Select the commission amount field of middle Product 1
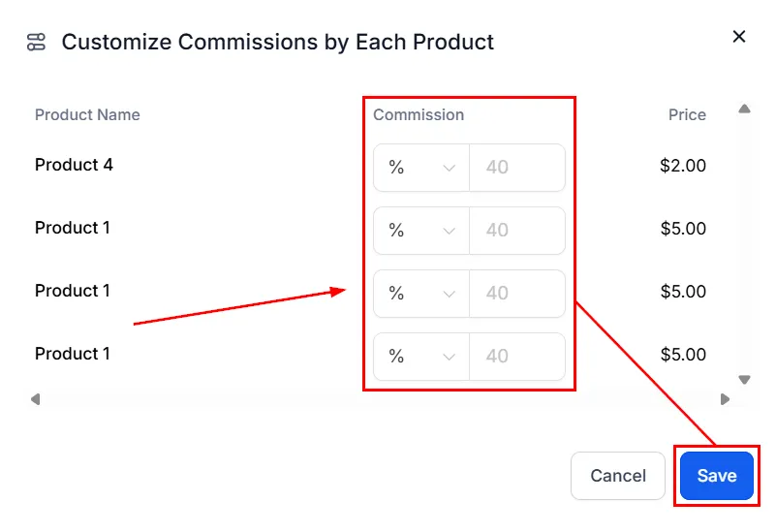 tap(517, 294)
